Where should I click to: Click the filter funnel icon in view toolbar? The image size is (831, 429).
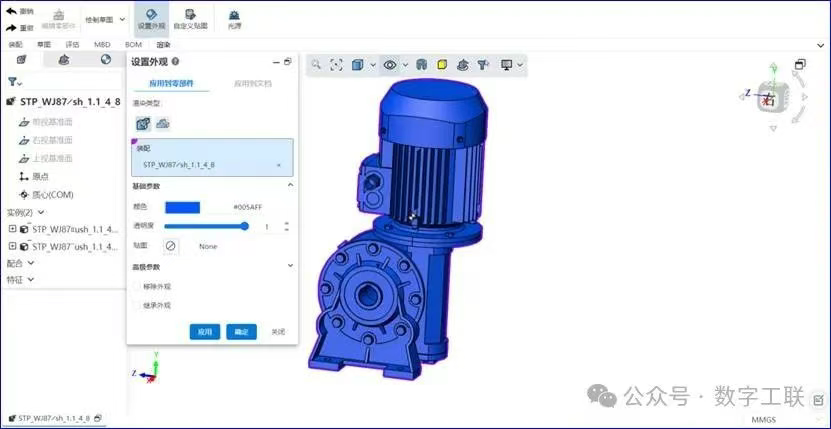tap(482, 65)
